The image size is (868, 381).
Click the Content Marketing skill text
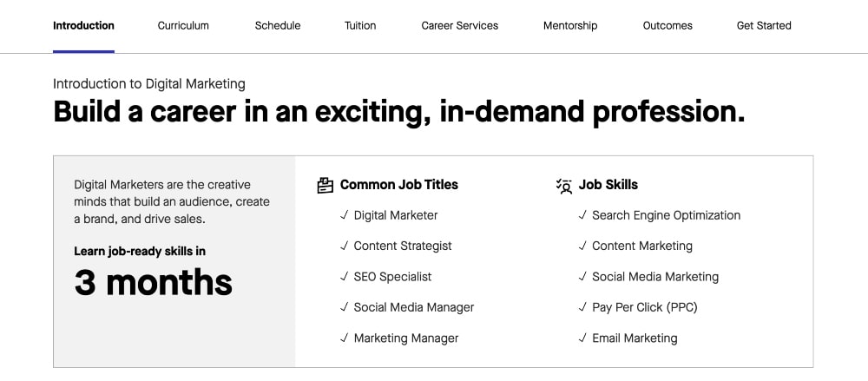(642, 246)
